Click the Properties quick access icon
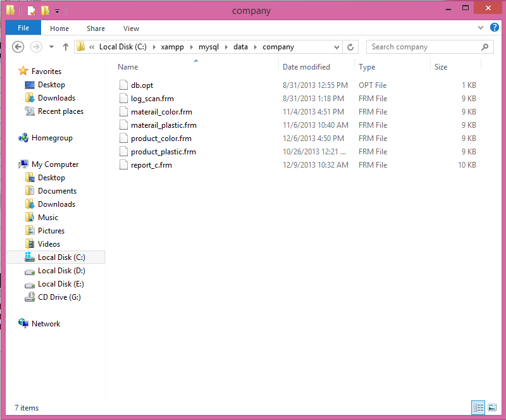 point(32,11)
